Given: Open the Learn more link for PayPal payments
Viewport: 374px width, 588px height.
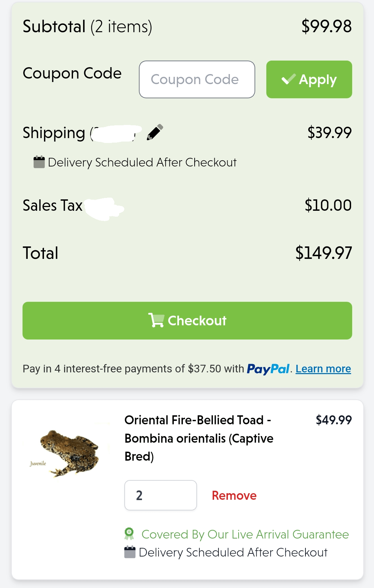Looking at the screenshot, I should (x=323, y=369).
